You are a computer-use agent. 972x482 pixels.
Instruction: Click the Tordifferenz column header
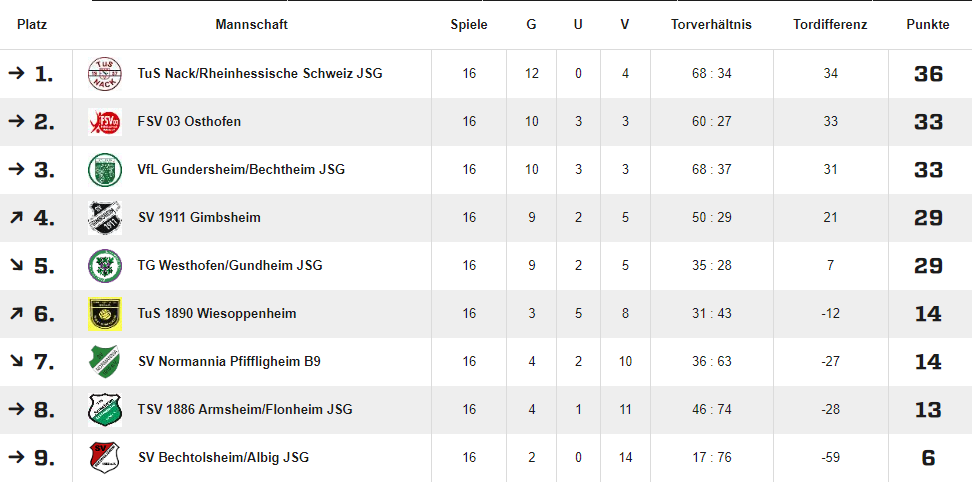point(830,24)
